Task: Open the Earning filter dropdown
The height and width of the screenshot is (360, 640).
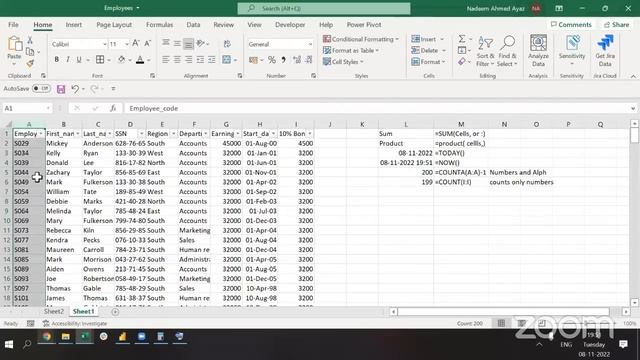Action: tap(238, 134)
